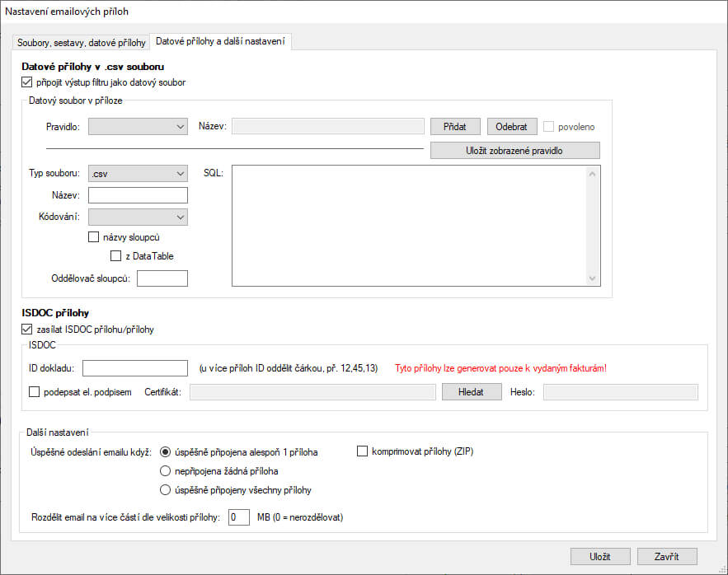Enable the názvy sloupců checkbox

tap(94, 237)
